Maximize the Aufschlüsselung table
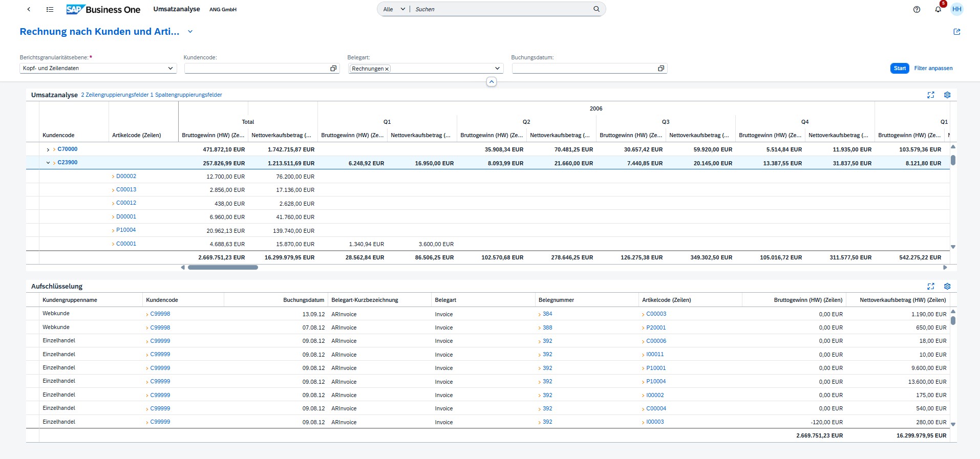The height and width of the screenshot is (459, 980). tap(931, 286)
